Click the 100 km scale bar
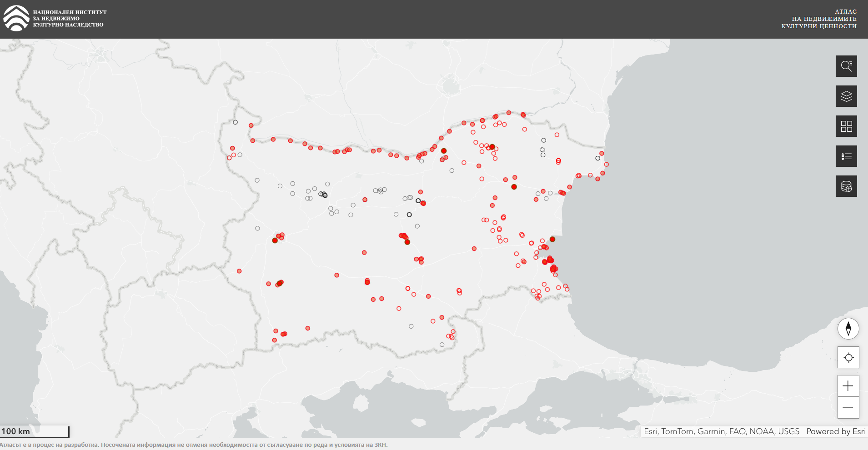This screenshot has width=868, height=450. [x=35, y=431]
